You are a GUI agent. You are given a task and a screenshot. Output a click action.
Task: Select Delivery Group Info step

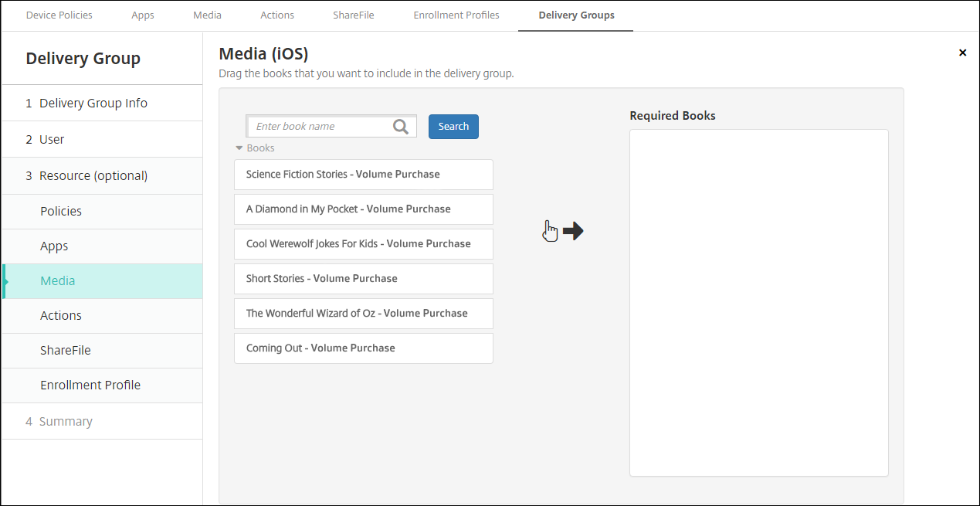[x=93, y=104]
